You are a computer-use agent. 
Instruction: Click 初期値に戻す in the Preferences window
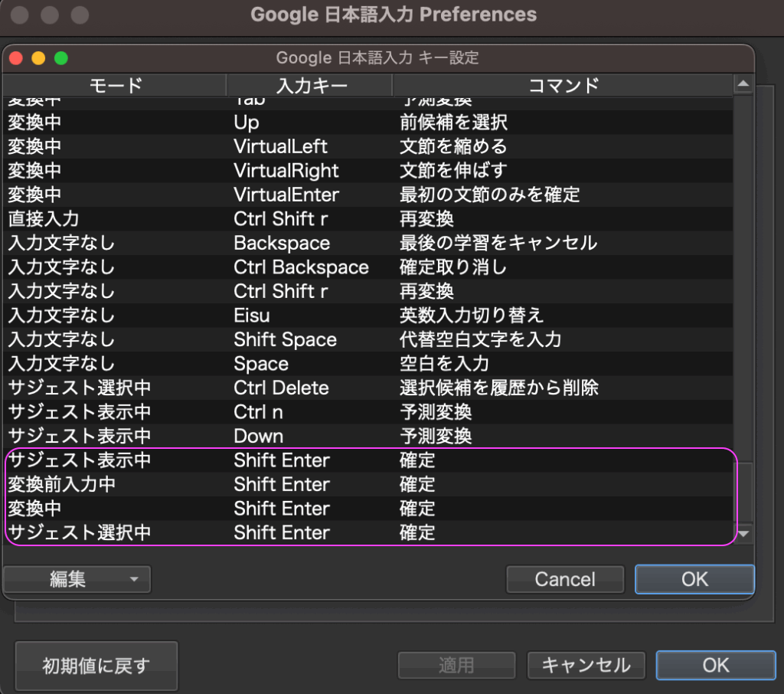[x=96, y=666]
